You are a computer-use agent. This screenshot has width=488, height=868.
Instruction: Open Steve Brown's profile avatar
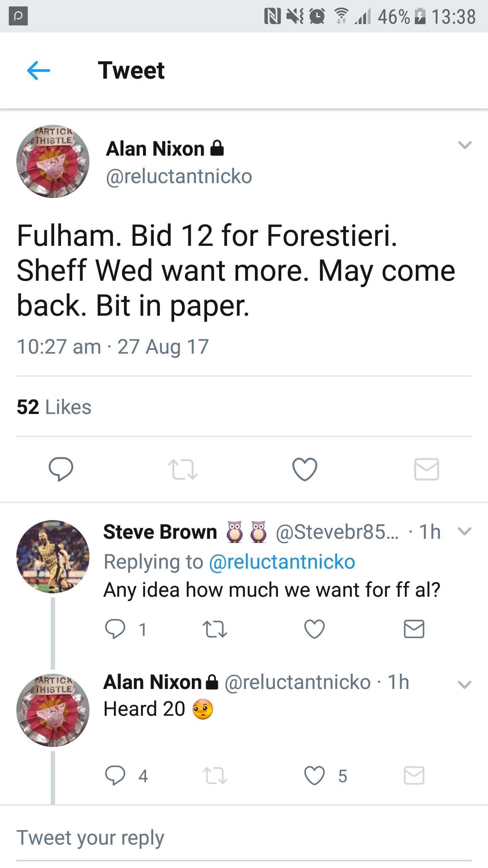(x=53, y=556)
